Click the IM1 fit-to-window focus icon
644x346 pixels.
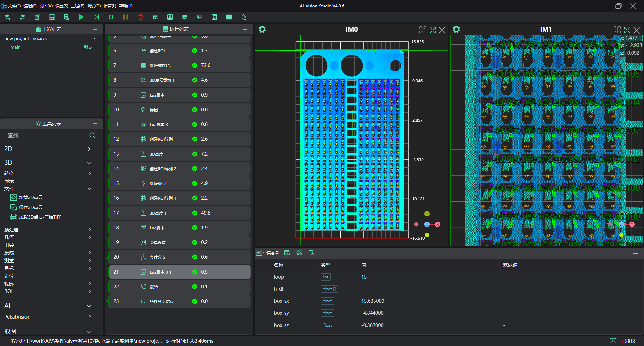(617, 30)
